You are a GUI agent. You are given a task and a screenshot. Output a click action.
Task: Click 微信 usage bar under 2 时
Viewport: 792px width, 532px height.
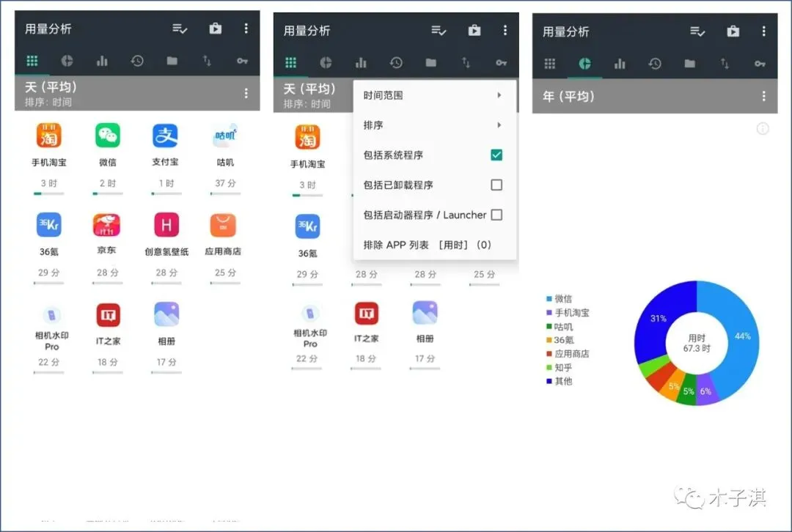tap(108, 194)
